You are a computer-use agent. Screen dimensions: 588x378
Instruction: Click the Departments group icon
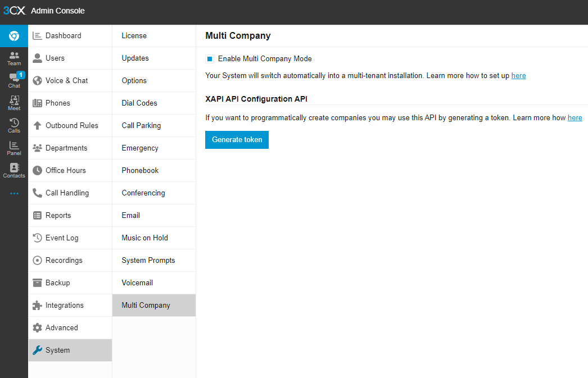coord(37,148)
